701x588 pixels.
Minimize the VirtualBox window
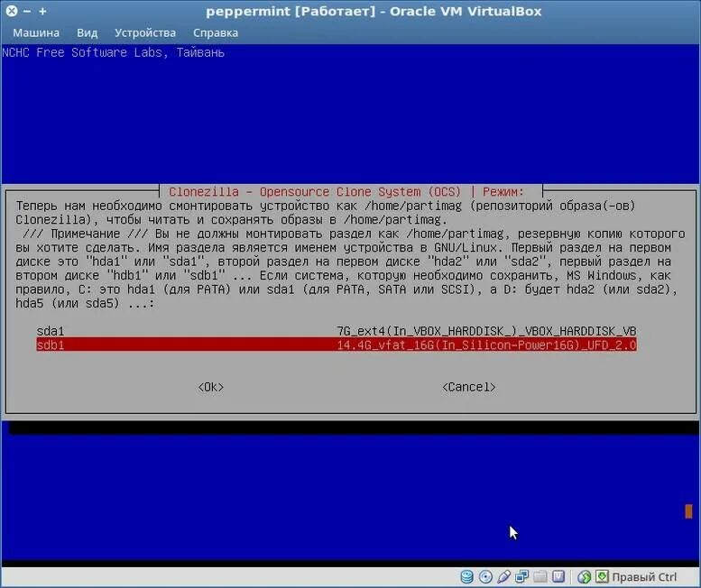pos(27,11)
